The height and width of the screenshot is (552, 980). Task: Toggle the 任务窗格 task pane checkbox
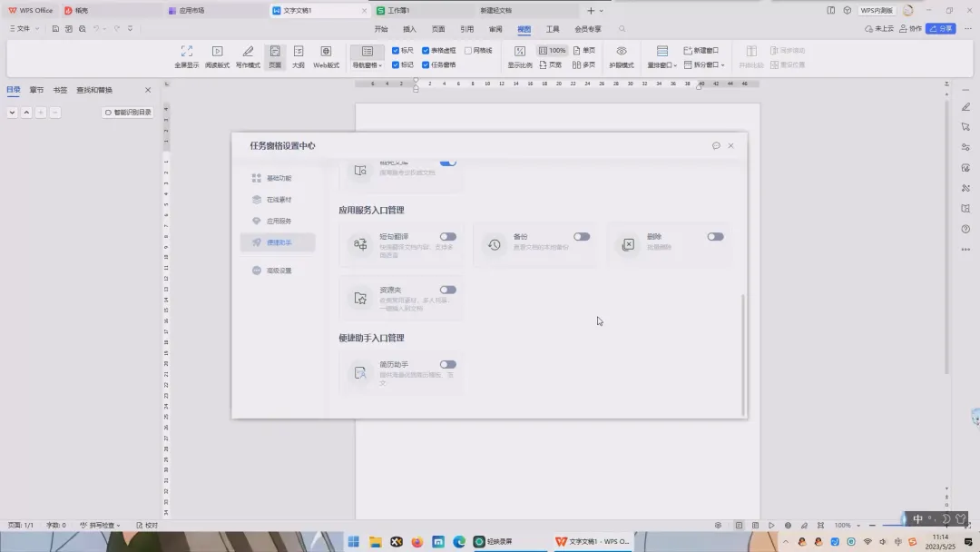click(426, 65)
